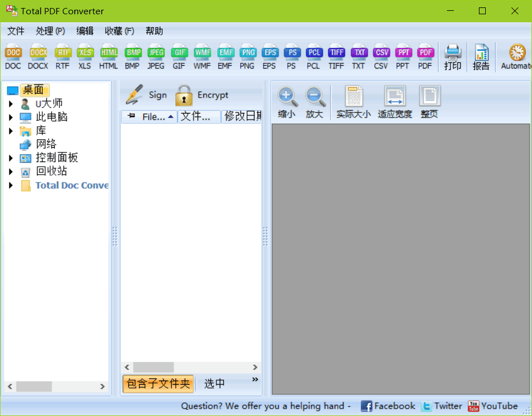
Task: Open the 处理 (P) menu
Action: pyautogui.click(x=51, y=31)
